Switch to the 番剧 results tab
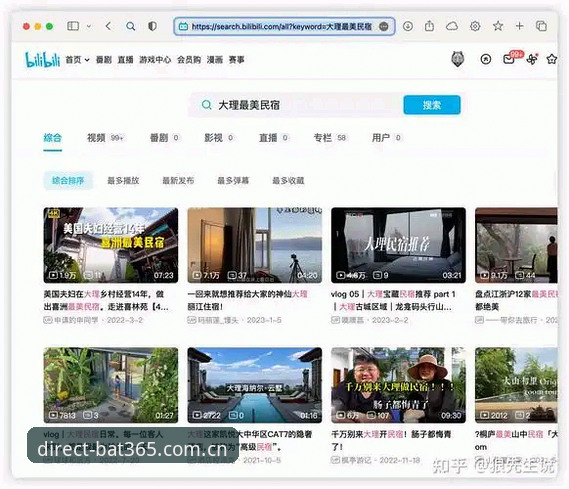The image size is (569, 489). pyautogui.click(x=165, y=138)
